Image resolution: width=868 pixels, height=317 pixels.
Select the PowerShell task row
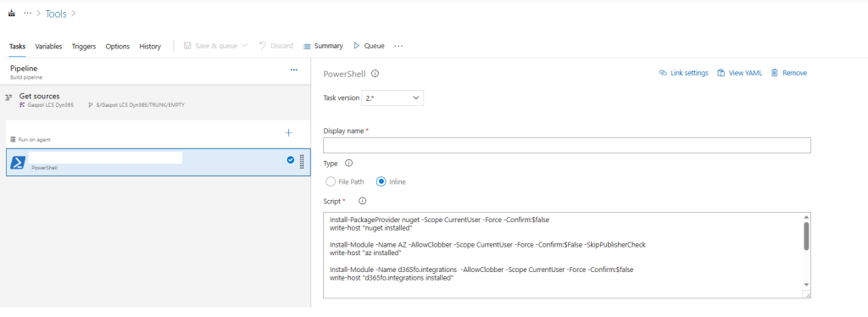(x=159, y=162)
